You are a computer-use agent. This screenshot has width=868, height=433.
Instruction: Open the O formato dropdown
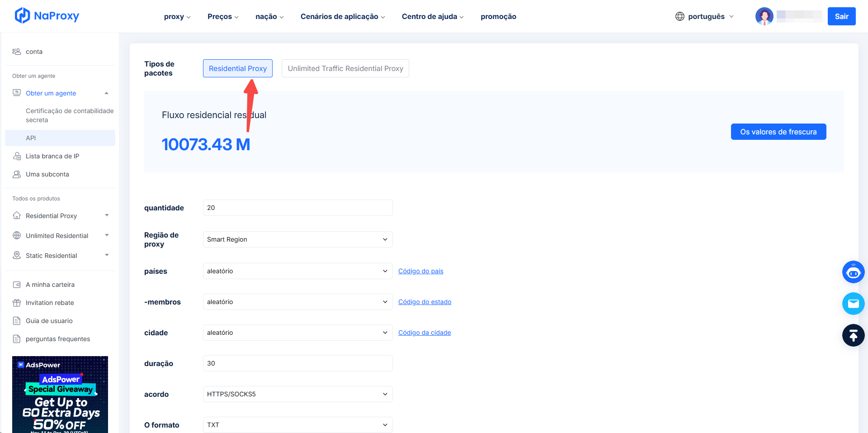(298, 425)
